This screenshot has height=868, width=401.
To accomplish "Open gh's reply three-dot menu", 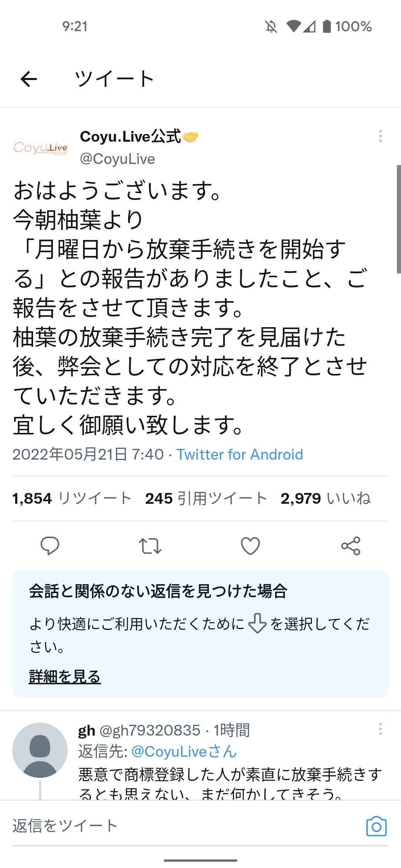I will 380,729.
